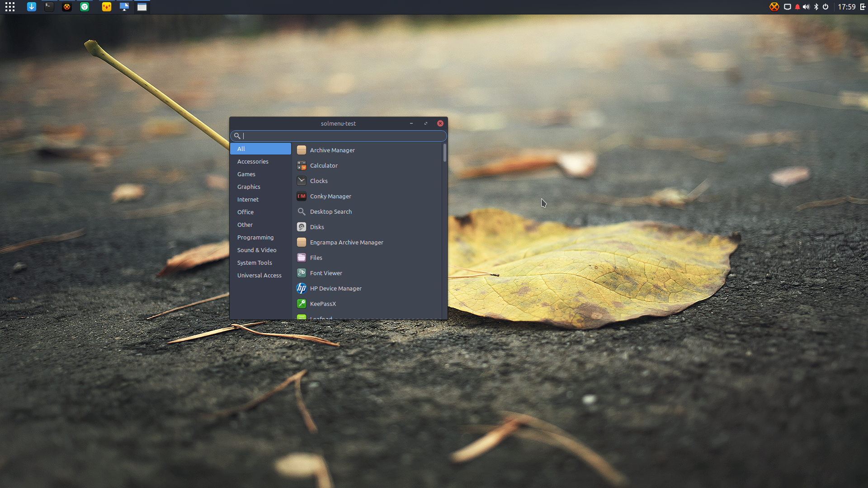Image resolution: width=868 pixels, height=488 pixels.
Task: Launch Font Viewer from its icon
Action: tap(302, 273)
